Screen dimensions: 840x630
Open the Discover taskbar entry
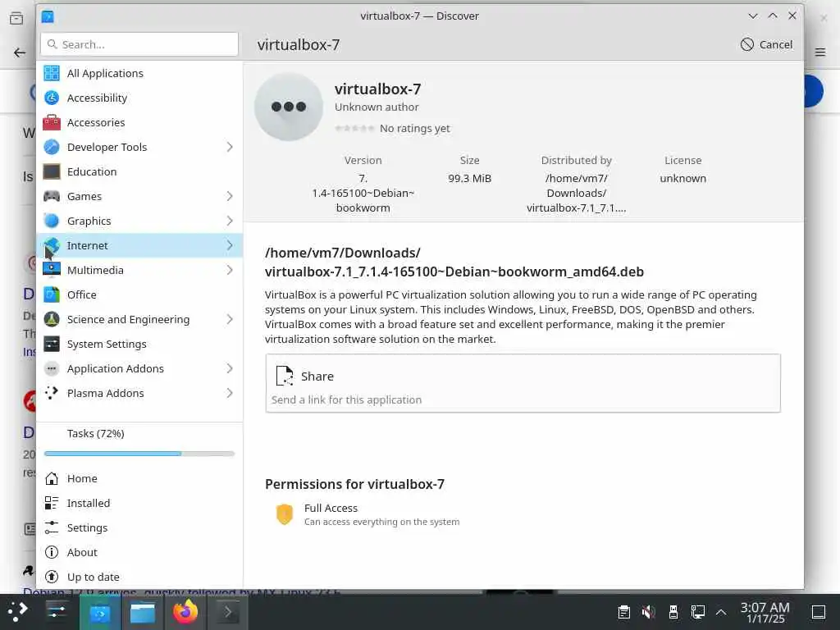click(x=99, y=612)
